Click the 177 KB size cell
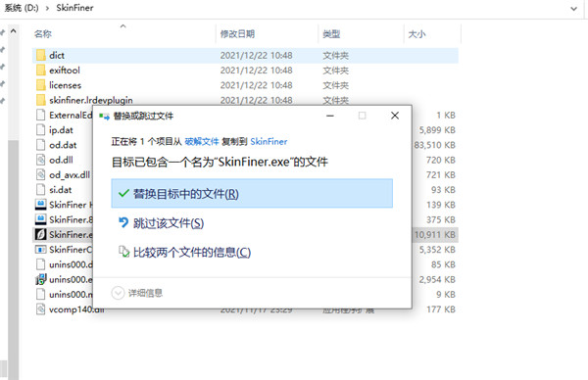Viewport: 588px width, 380px height. click(441, 309)
